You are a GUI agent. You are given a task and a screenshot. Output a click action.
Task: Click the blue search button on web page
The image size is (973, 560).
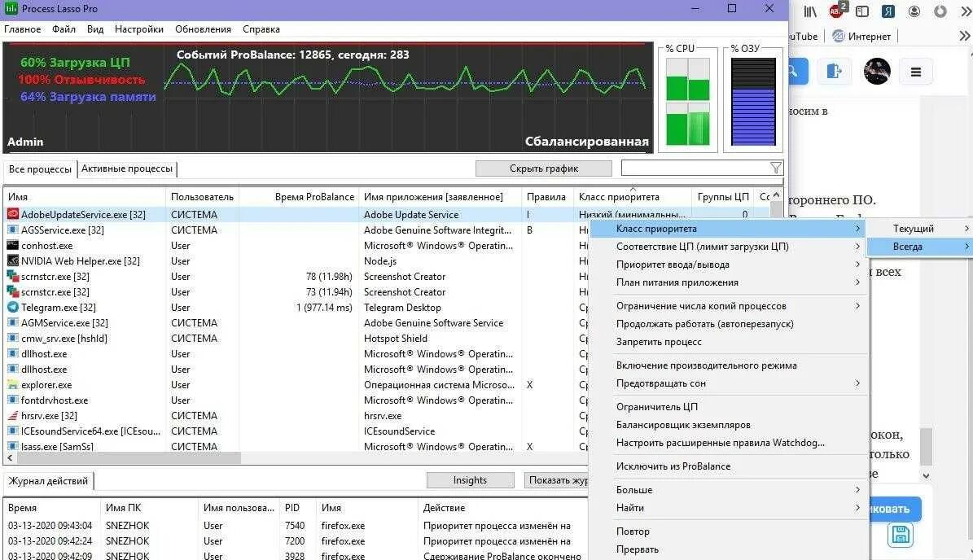798,72
